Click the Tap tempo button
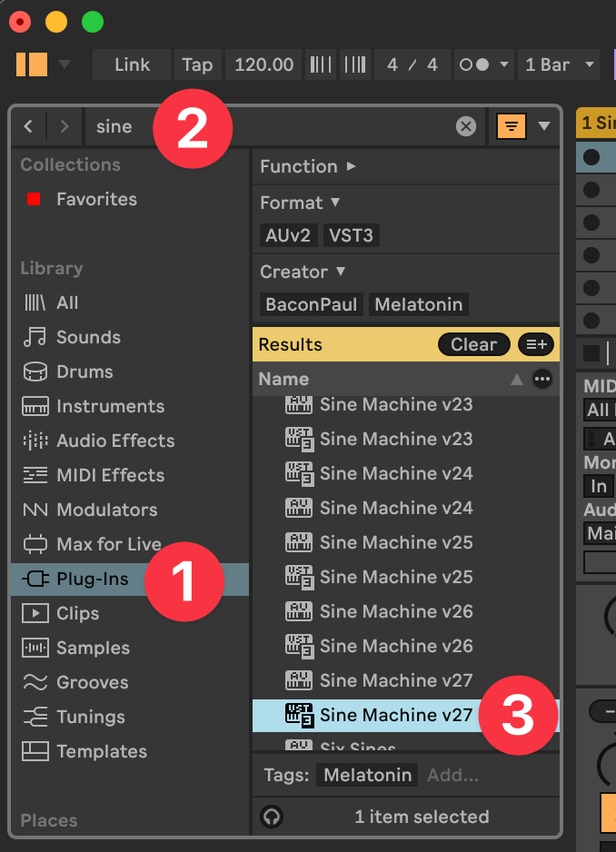The height and width of the screenshot is (852, 616). click(197, 64)
